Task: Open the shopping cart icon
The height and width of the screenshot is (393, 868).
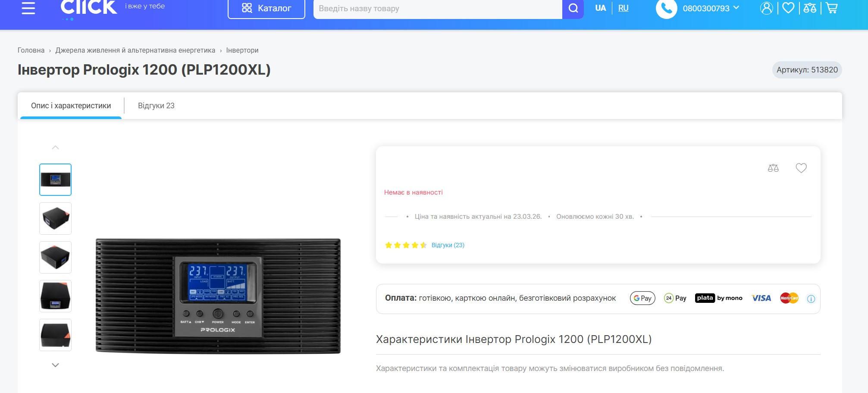Action: click(x=832, y=8)
